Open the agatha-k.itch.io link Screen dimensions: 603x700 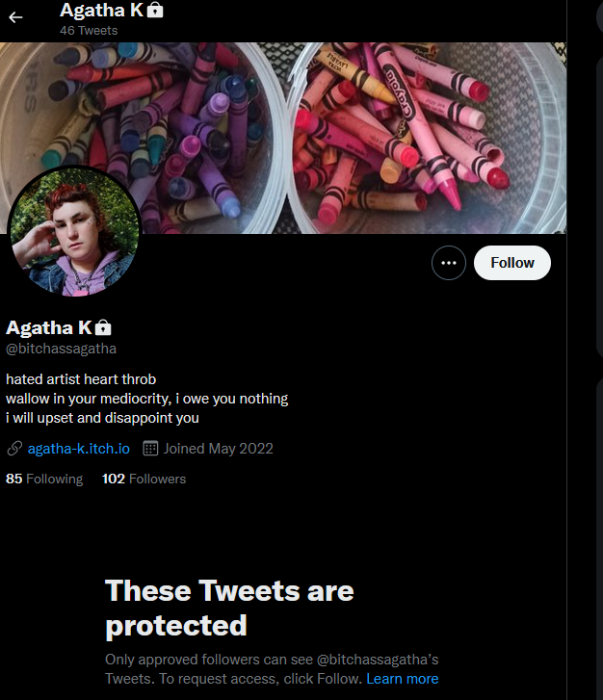79,449
